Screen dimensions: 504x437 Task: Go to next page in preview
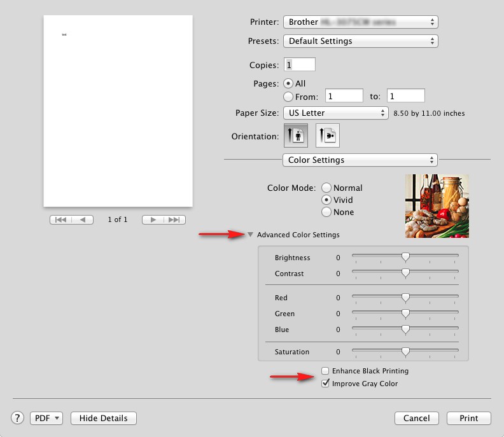tap(153, 219)
